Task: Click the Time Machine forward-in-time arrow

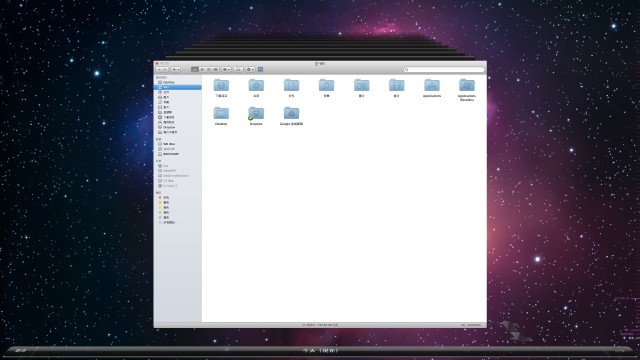Action: (x=519, y=337)
